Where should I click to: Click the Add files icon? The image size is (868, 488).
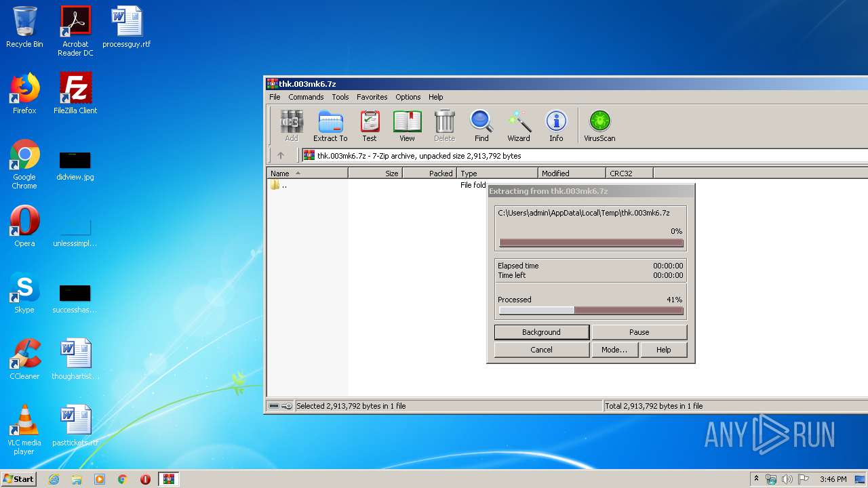(292, 126)
